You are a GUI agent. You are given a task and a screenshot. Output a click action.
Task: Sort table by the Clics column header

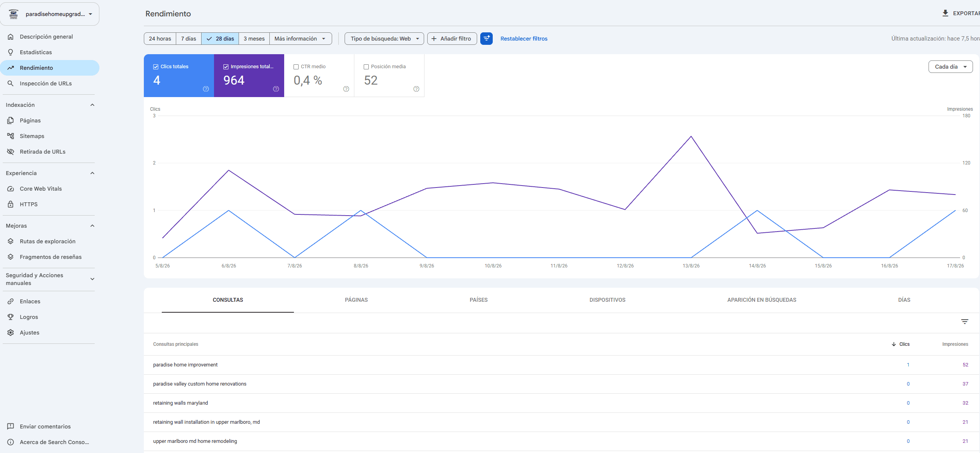tap(901, 344)
